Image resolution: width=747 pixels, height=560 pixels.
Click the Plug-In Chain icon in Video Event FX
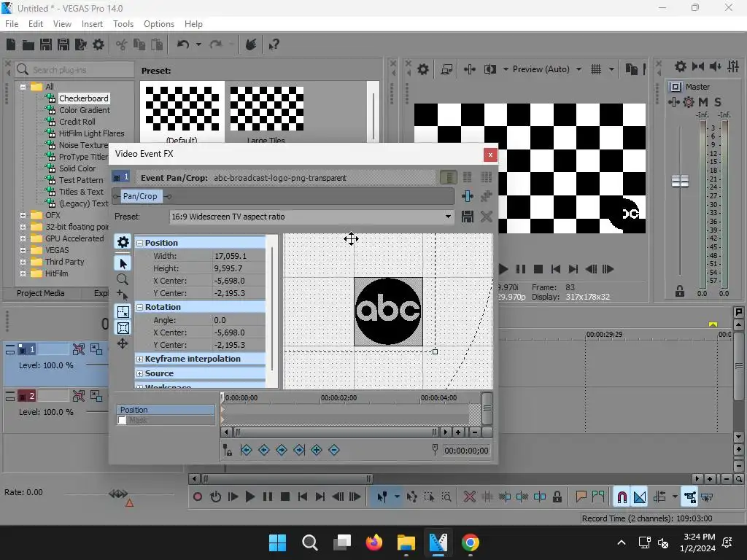(x=468, y=196)
